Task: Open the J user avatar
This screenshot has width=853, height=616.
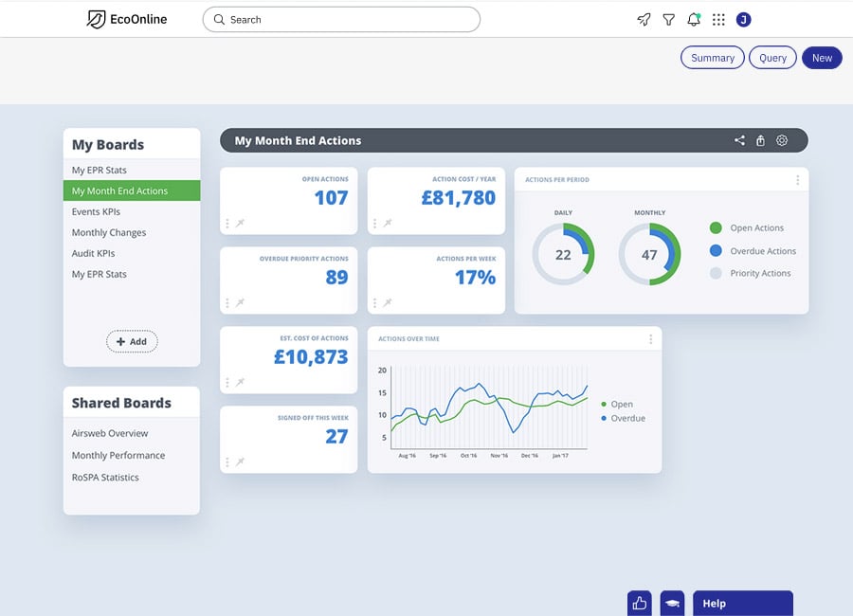Action: (x=744, y=20)
